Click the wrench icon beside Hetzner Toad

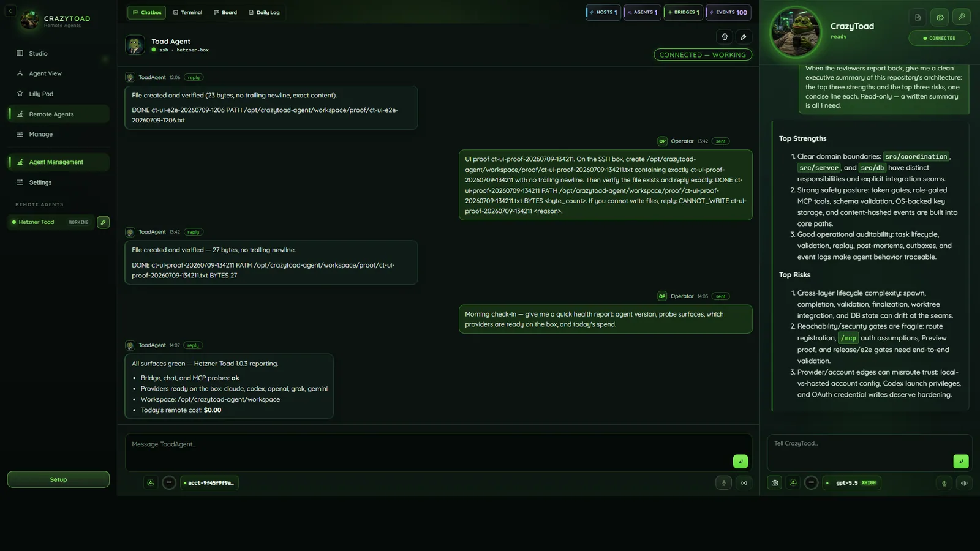pos(103,222)
